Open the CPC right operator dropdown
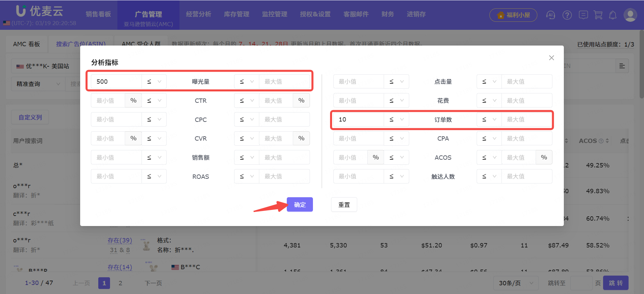 coord(247,119)
